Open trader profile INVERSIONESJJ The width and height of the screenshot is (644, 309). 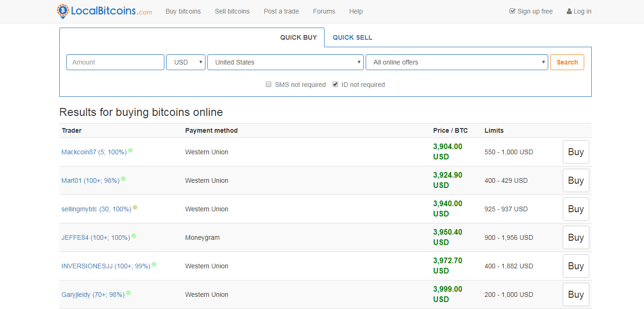click(106, 266)
